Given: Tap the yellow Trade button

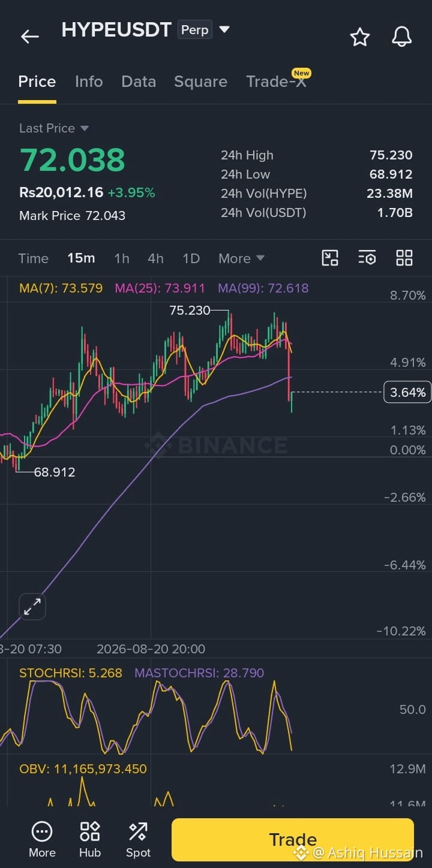Looking at the screenshot, I should 293,839.
